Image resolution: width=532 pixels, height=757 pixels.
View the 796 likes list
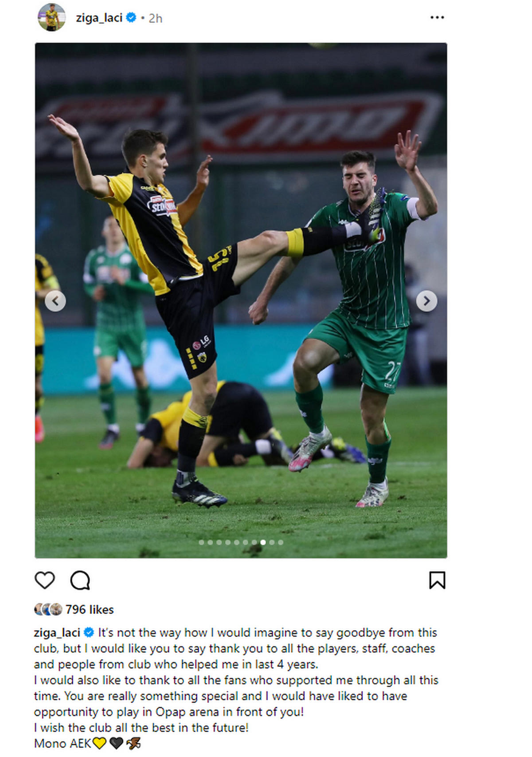point(90,610)
